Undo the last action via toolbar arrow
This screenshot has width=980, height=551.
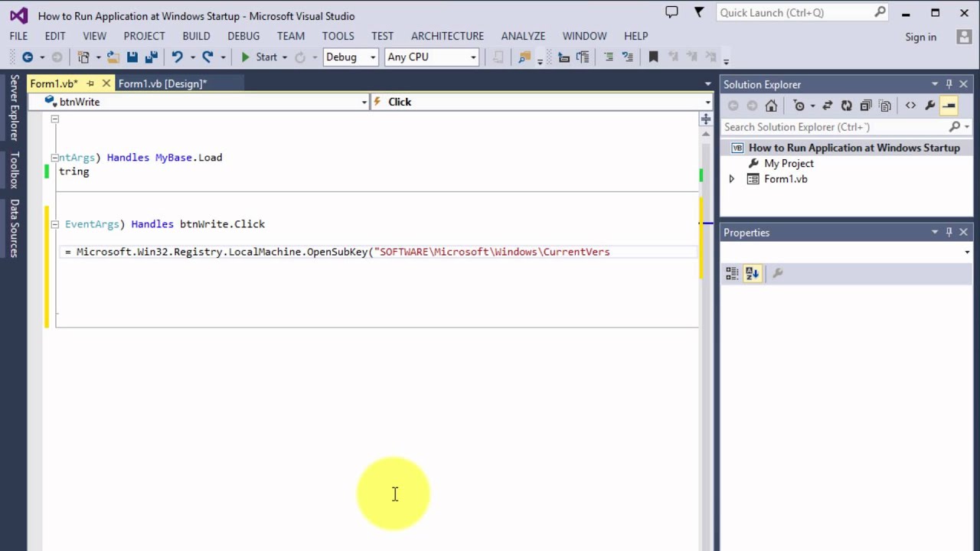point(177,57)
